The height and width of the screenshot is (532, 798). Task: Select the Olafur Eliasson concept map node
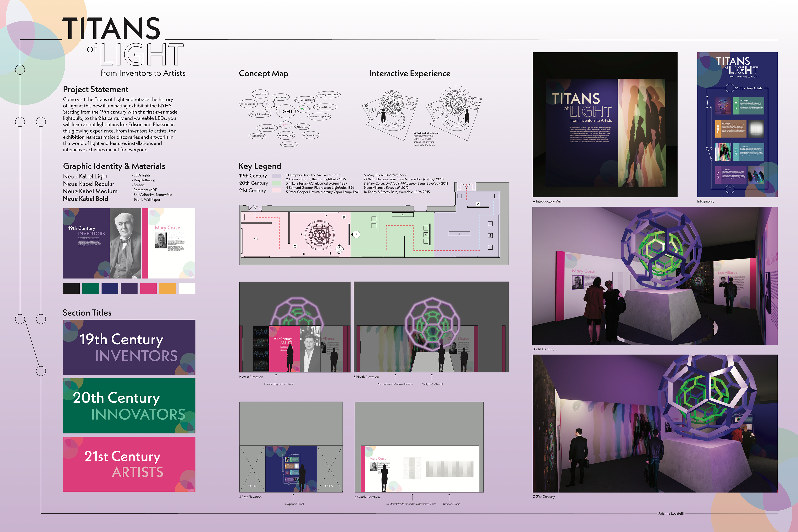pyautogui.click(x=248, y=104)
